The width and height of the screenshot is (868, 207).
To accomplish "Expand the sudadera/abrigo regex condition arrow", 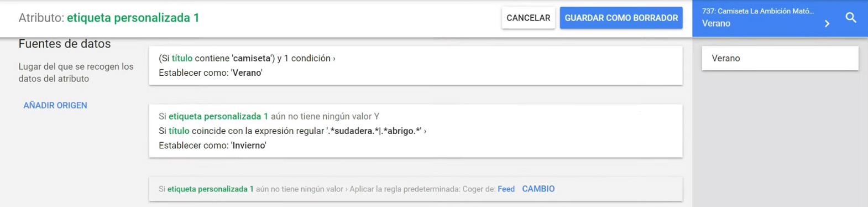I will click(x=425, y=131).
